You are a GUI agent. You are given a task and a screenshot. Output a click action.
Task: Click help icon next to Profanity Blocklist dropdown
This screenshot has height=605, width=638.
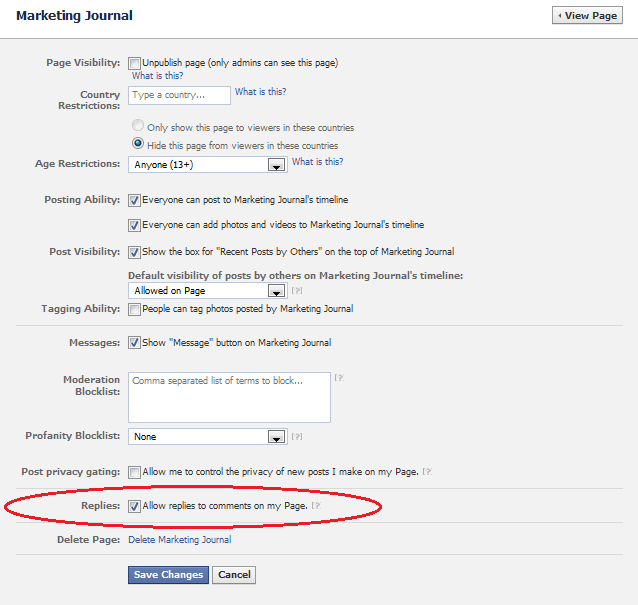(297, 437)
